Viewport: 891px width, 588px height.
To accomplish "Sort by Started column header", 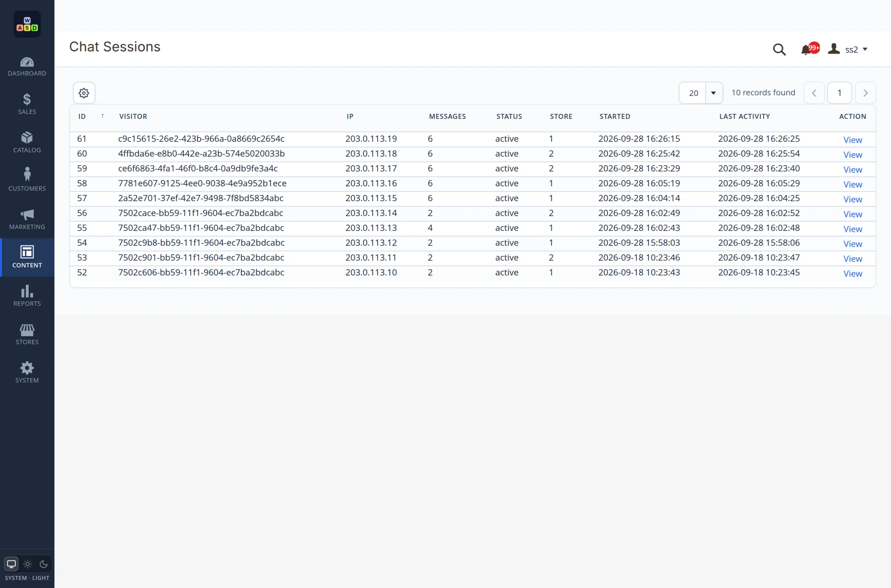I will (x=615, y=117).
